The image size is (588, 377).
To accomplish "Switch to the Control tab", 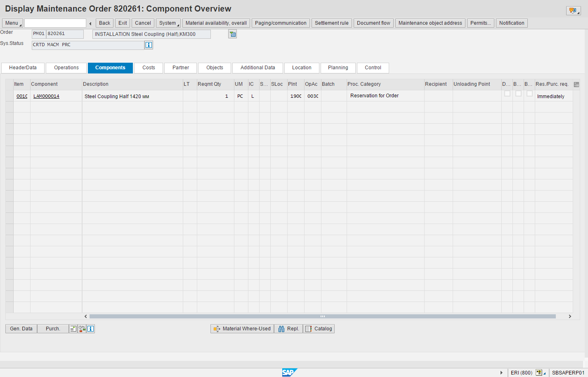I will click(373, 68).
